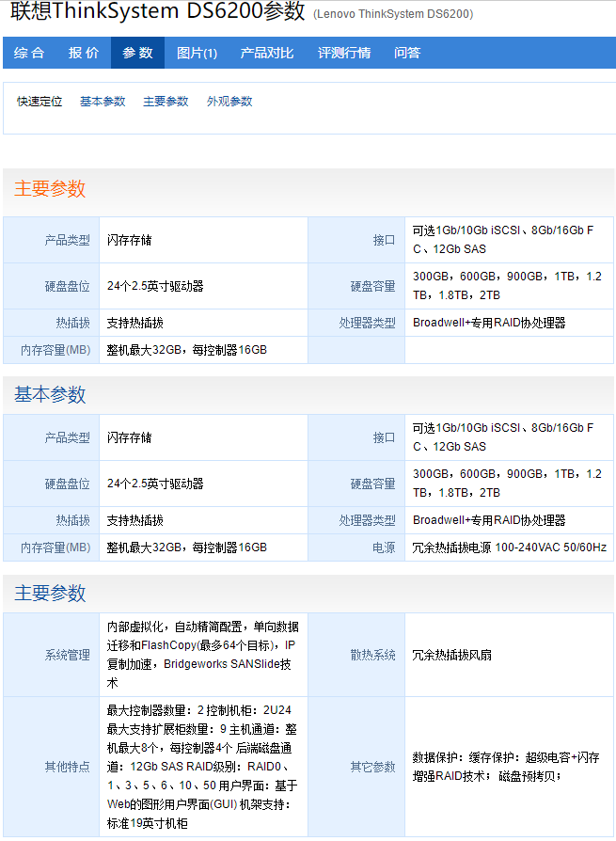Jump to 外观参数 quick link
The height and width of the screenshot is (841, 616).
click(x=229, y=102)
